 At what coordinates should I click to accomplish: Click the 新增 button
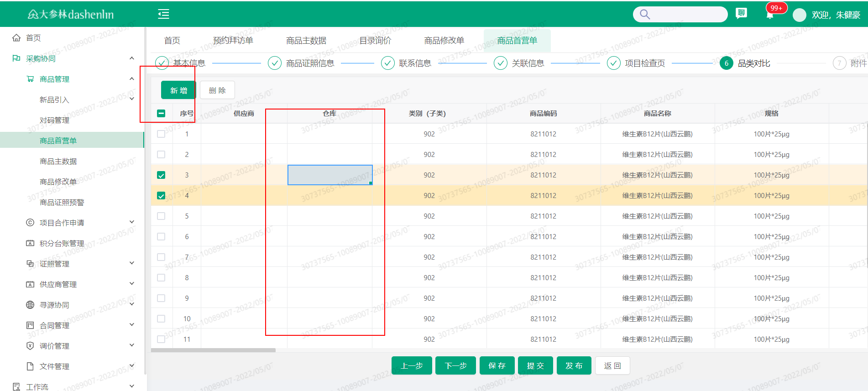[178, 90]
